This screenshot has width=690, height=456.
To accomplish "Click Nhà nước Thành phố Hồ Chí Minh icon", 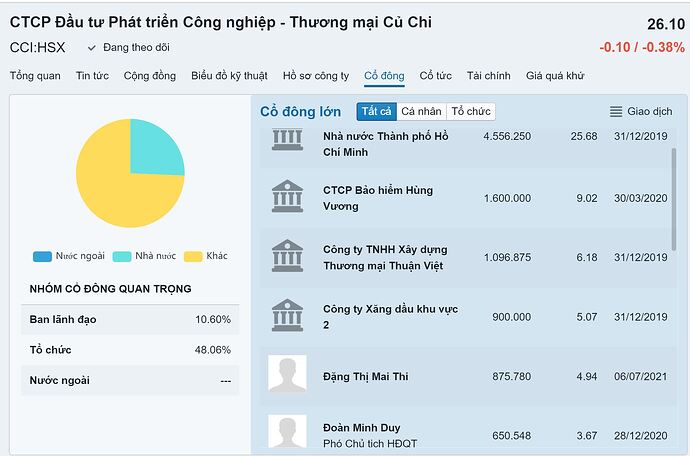I will pos(287,140).
